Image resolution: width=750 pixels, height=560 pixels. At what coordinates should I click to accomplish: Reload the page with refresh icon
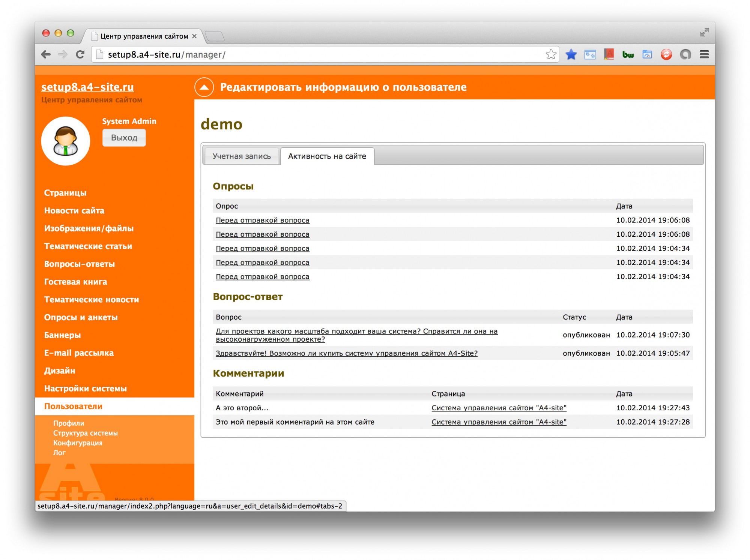point(80,54)
